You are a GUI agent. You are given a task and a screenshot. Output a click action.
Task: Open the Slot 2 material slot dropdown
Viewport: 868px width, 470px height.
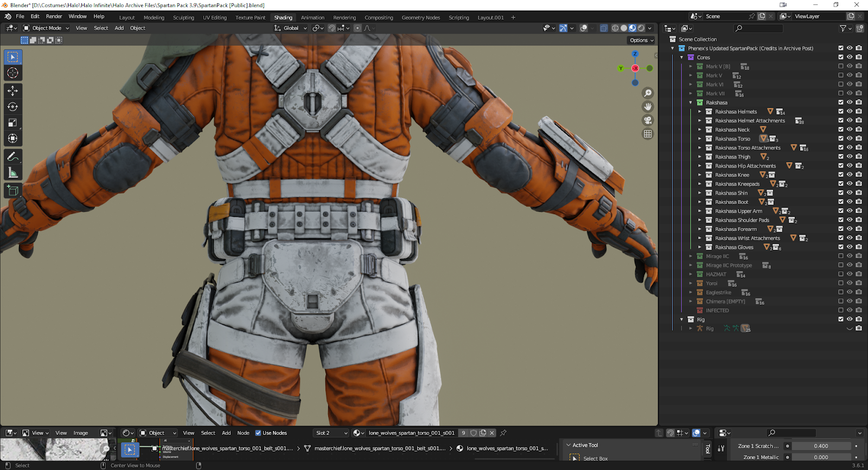click(331, 433)
